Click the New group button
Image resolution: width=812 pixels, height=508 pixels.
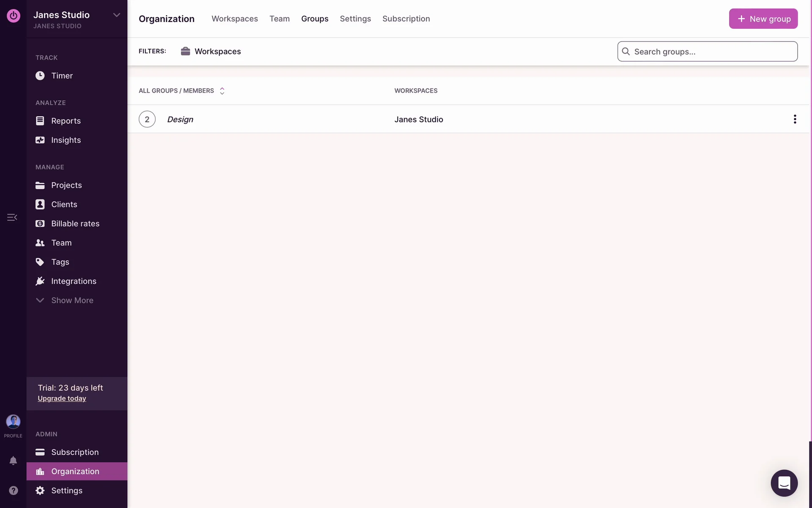(x=763, y=19)
